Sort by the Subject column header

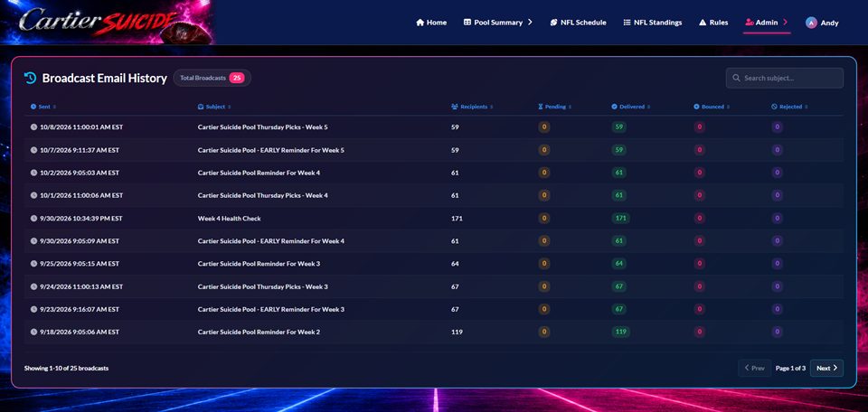(x=214, y=107)
